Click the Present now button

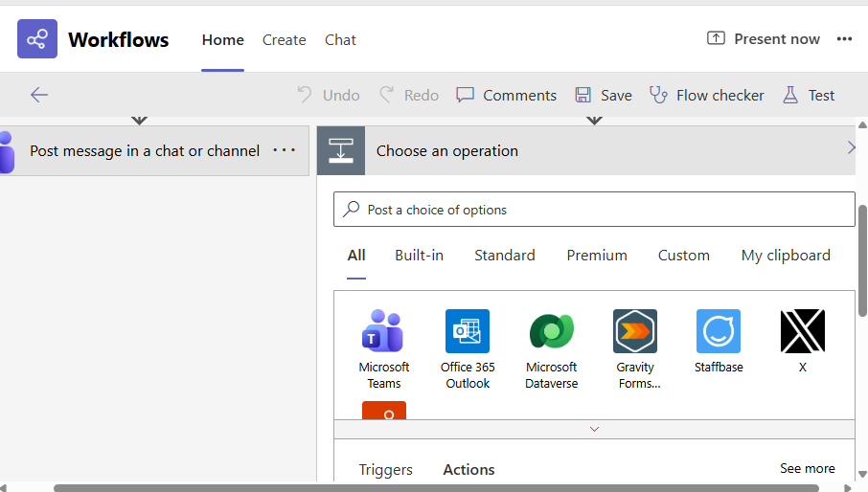click(x=764, y=39)
